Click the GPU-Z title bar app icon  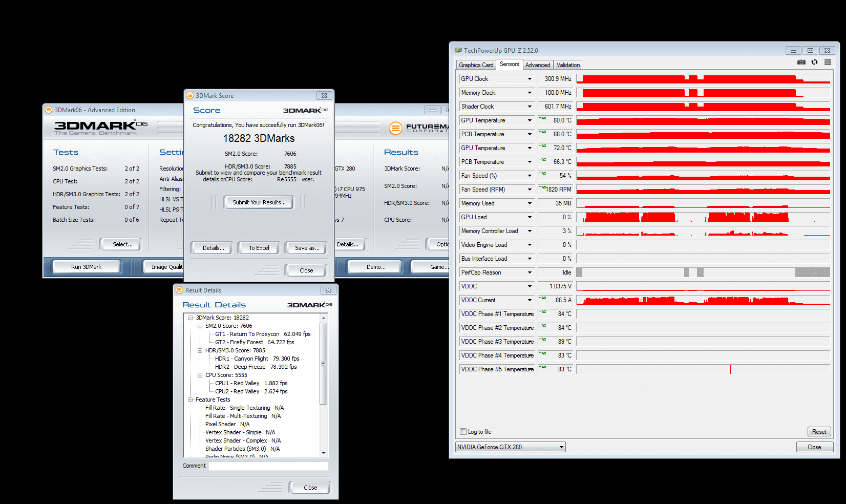[458, 50]
